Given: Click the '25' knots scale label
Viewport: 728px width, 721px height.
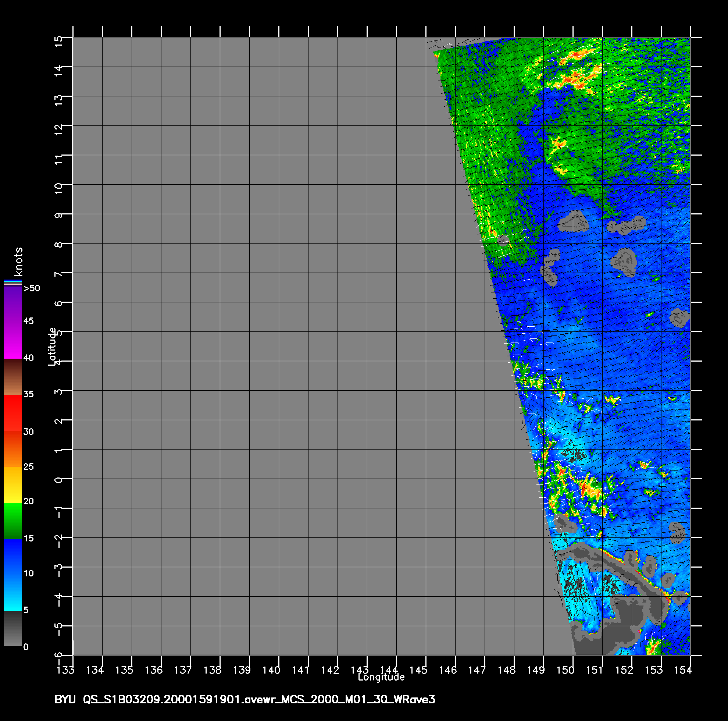Looking at the screenshot, I should point(29,466).
